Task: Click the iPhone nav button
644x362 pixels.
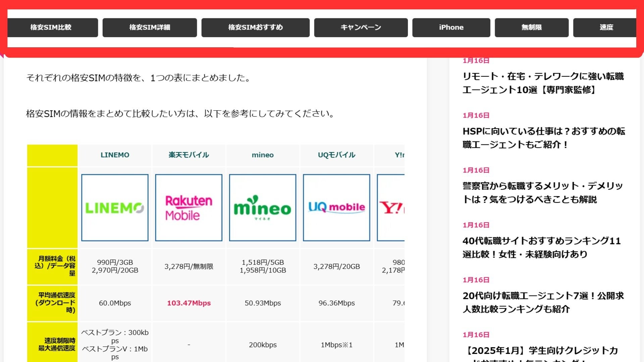Action: tap(451, 27)
